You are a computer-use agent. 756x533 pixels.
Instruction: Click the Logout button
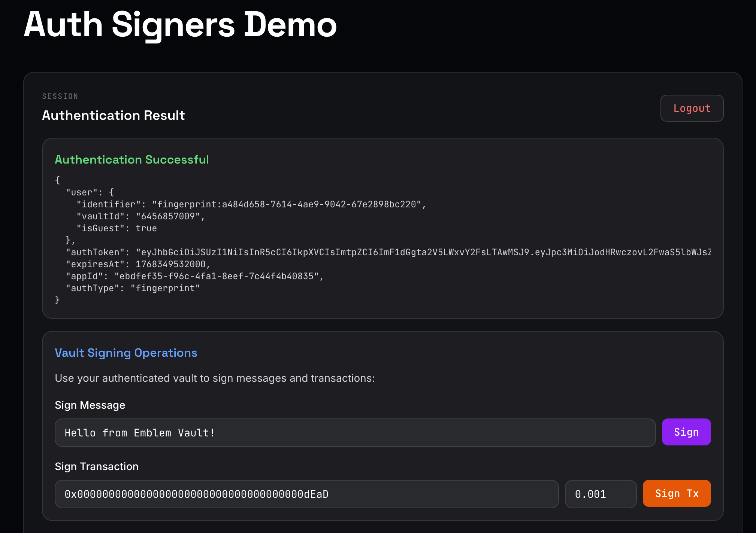[x=692, y=108]
